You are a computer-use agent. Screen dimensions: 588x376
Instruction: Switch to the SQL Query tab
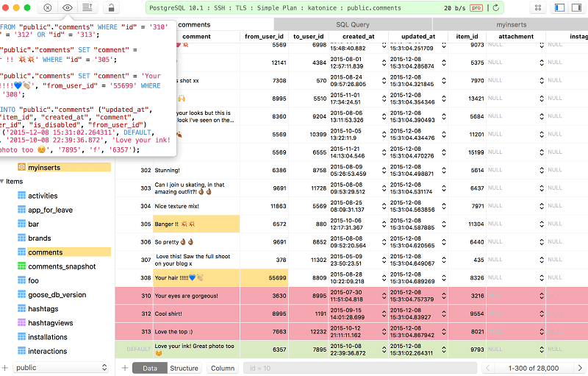[x=353, y=24]
